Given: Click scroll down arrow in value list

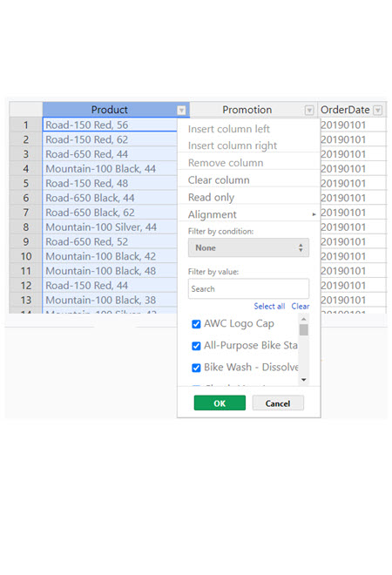Looking at the screenshot, I should pyautogui.click(x=304, y=380).
